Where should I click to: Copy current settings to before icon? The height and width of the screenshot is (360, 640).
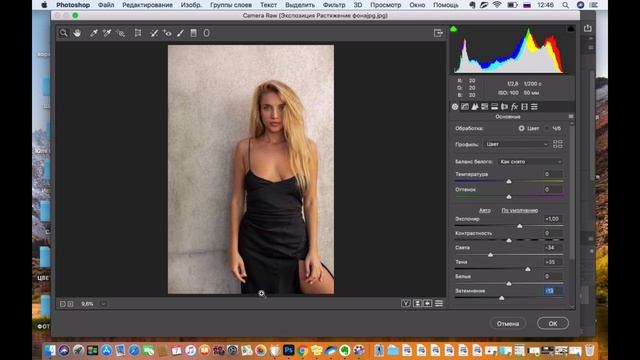[427, 303]
